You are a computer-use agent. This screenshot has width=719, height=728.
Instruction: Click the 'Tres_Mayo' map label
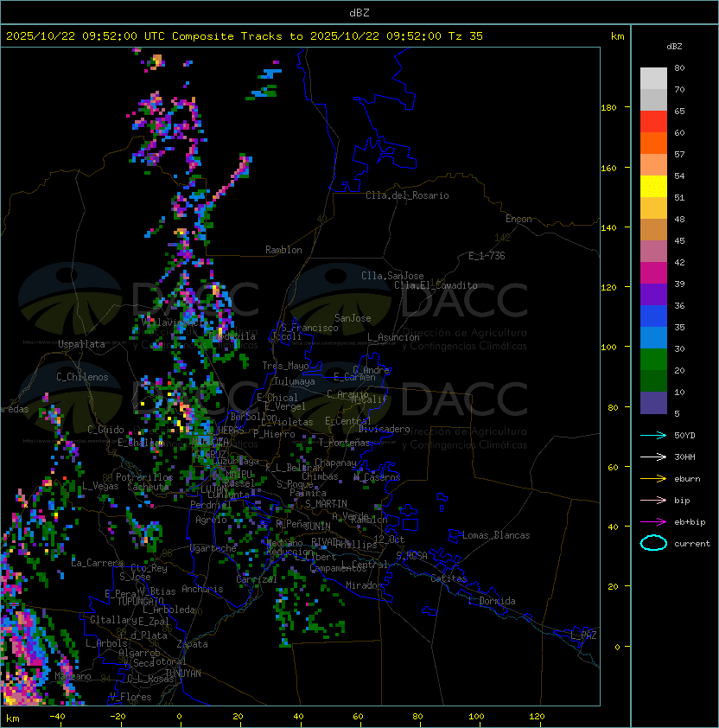[285, 366]
